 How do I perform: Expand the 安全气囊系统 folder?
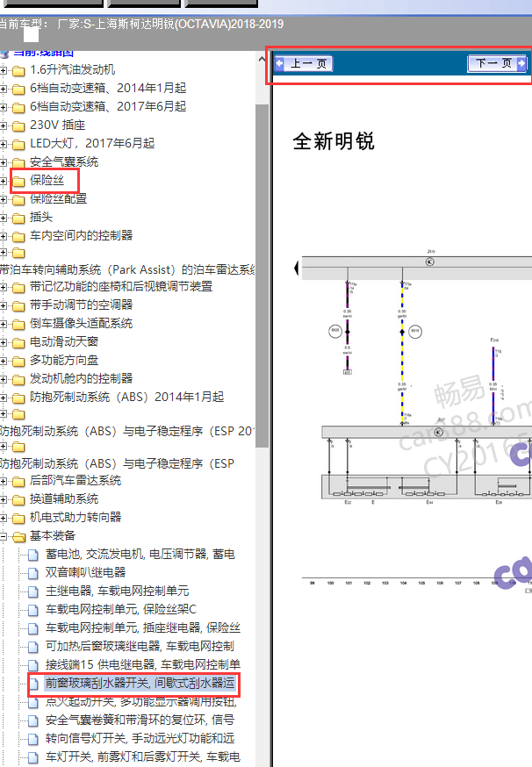coord(4,163)
